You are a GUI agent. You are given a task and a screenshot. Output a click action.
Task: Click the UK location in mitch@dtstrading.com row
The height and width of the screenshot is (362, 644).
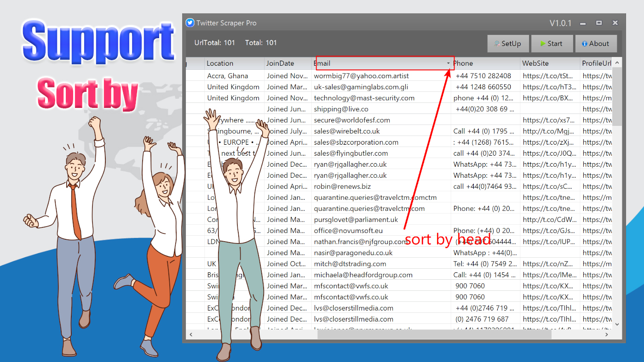[212, 263]
